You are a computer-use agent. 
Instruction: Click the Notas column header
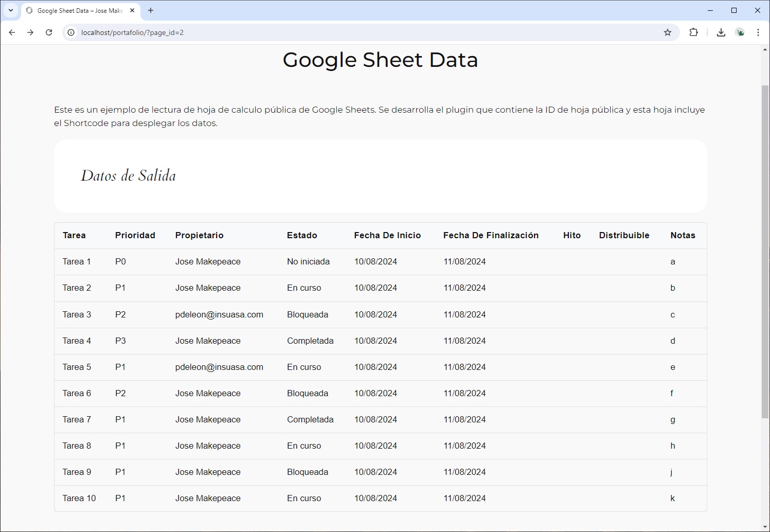[x=683, y=235]
